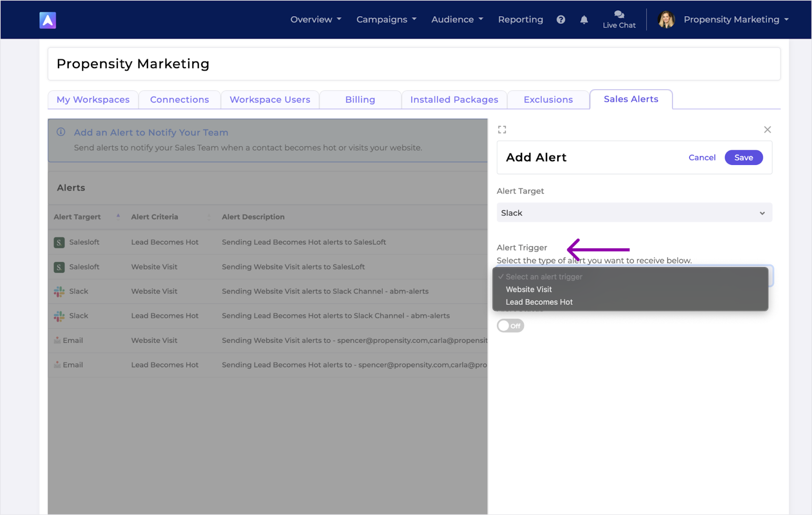This screenshot has width=812, height=515.
Task: Open the Audience dropdown menu
Action: (x=457, y=20)
